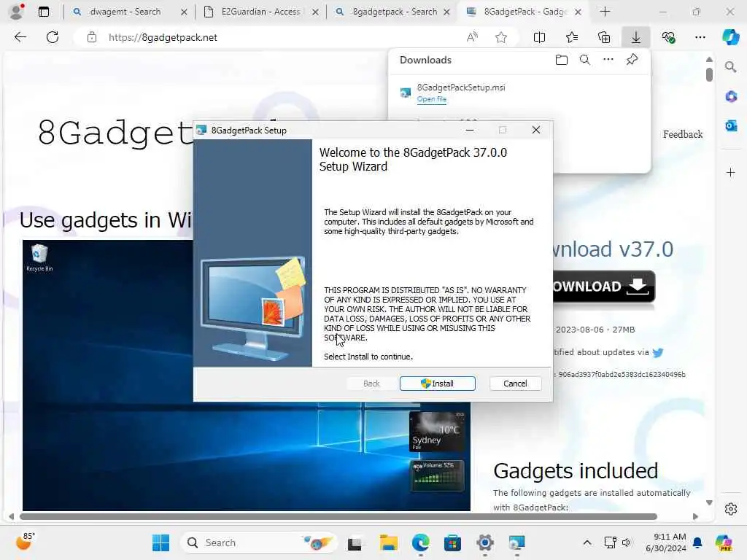Open Settings app from taskbar
This screenshot has height=560, width=747.
(x=484, y=542)
